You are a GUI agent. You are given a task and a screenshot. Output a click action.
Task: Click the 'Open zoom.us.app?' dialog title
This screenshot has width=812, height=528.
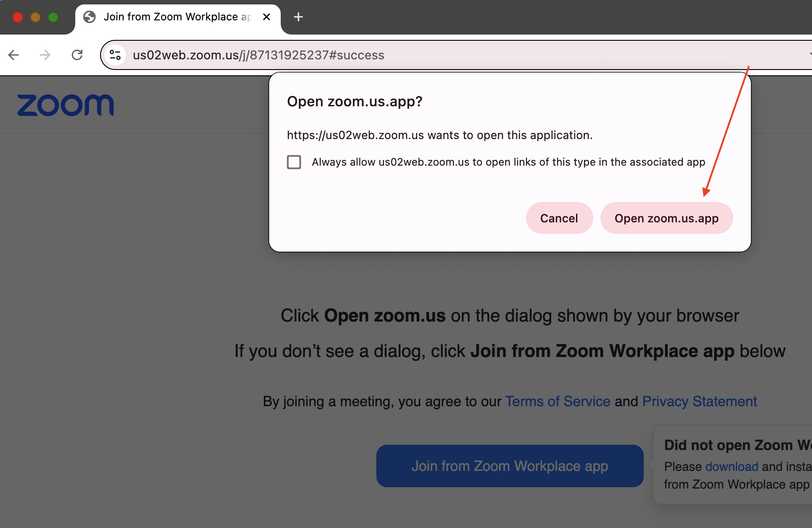[355, 101]
